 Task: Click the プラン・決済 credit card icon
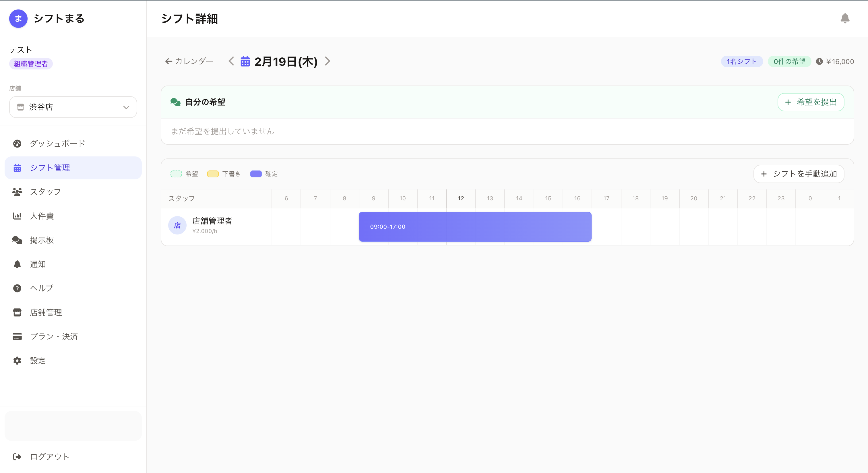17,337
